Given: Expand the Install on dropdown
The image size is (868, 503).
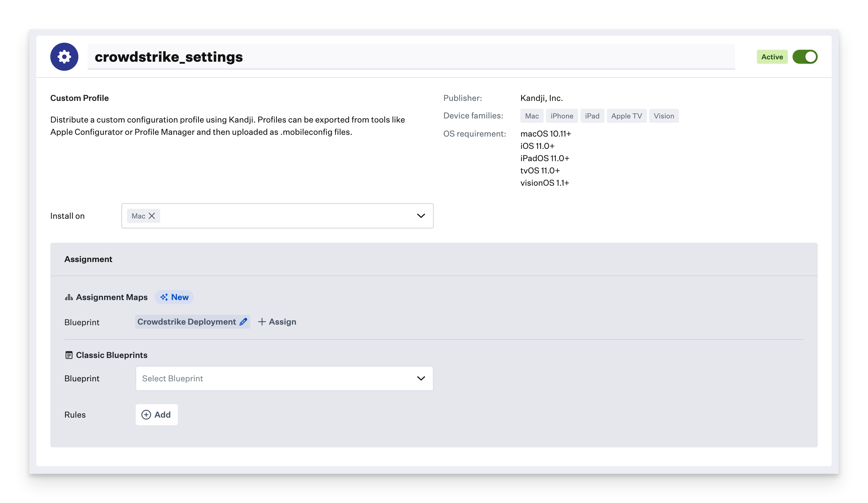Looking at the screenshot, I should point(421,216).
